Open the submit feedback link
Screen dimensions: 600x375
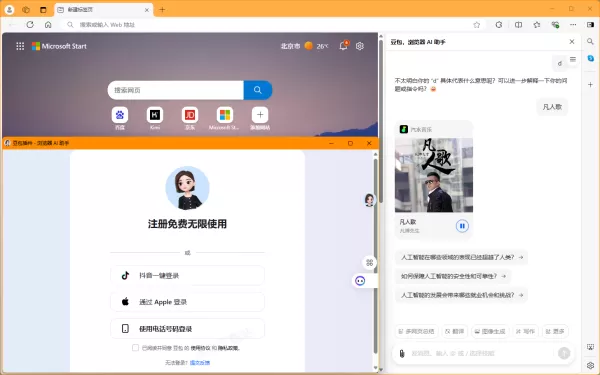pos(200,363)
